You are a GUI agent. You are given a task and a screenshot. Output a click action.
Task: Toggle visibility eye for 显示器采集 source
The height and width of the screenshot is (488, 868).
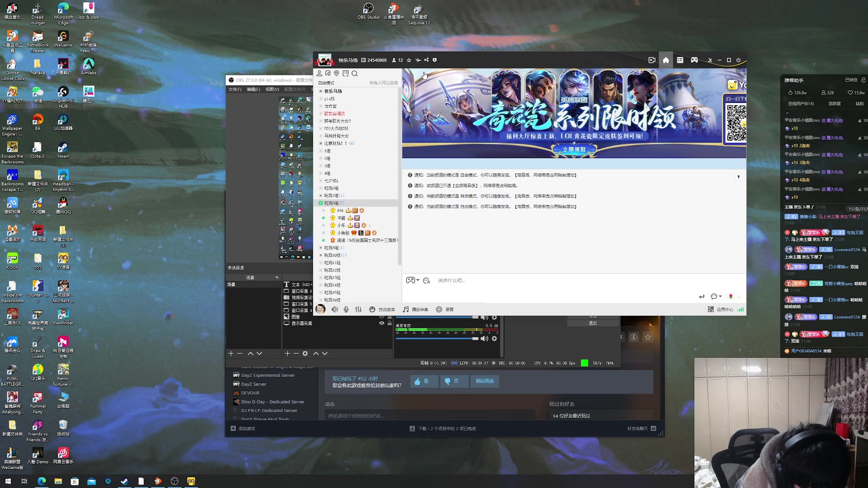pos(382,323)
